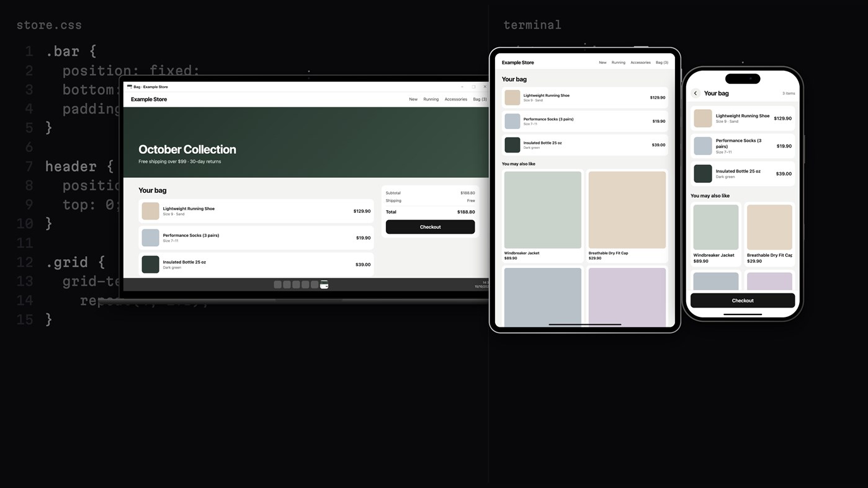Tap New in tablet navigation
The height and width of the screenshot is (488, 868).
pyautogui.click(x=602, y=63)
